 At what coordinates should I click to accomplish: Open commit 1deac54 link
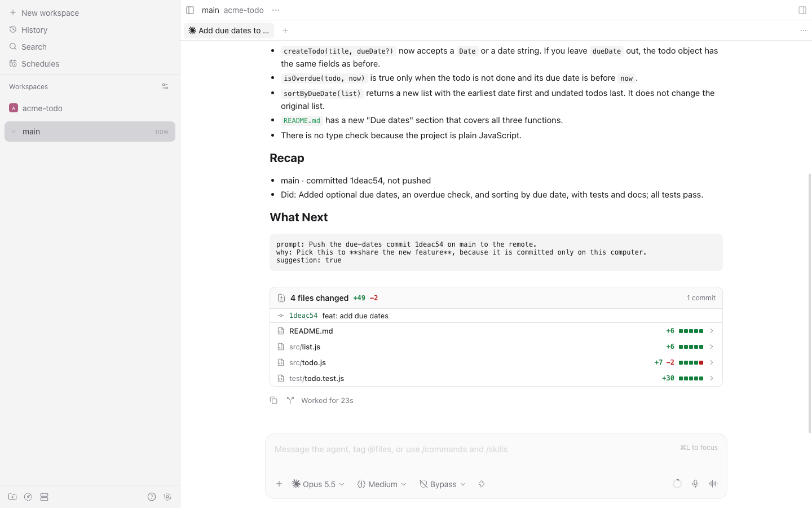(303, 316)
